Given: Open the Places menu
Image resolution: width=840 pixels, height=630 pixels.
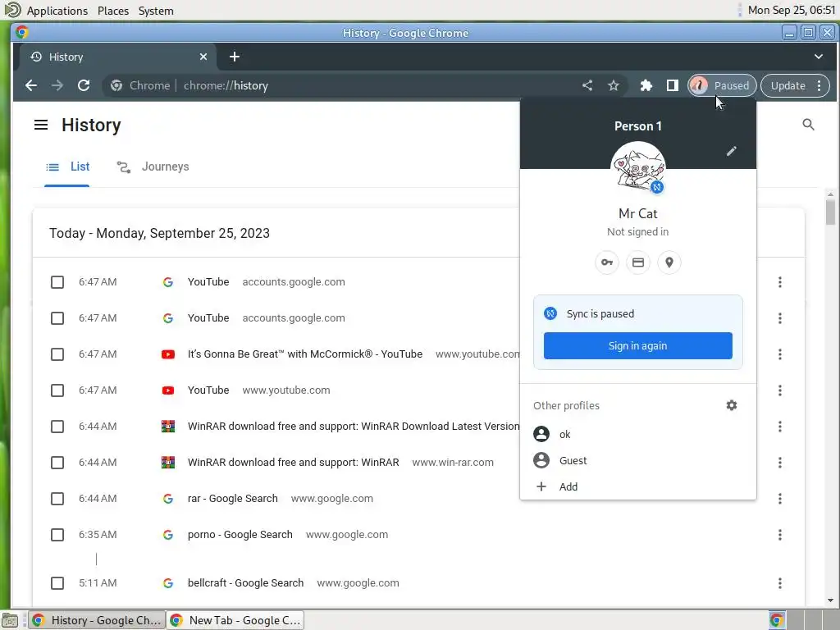Looking at the screenshot, I should click(113, 11).
